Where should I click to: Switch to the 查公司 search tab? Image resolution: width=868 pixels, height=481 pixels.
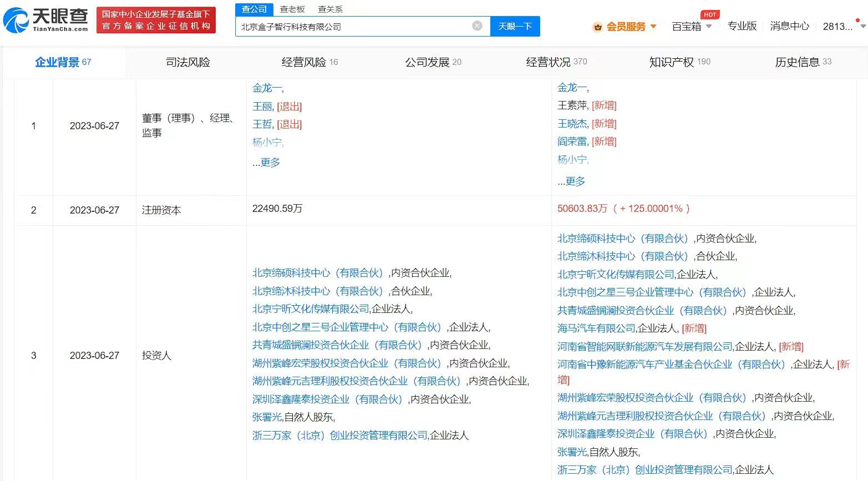[x=254, y=9]
